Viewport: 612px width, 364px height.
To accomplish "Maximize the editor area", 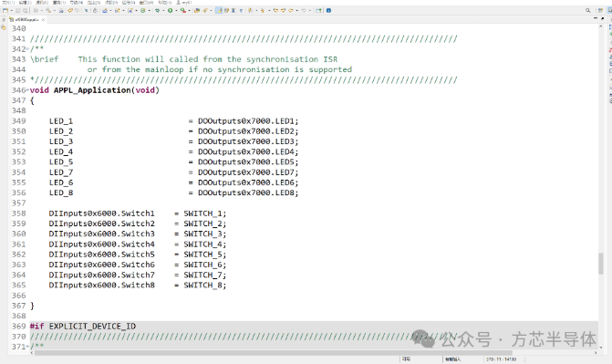I will click(x=603, y=18).
